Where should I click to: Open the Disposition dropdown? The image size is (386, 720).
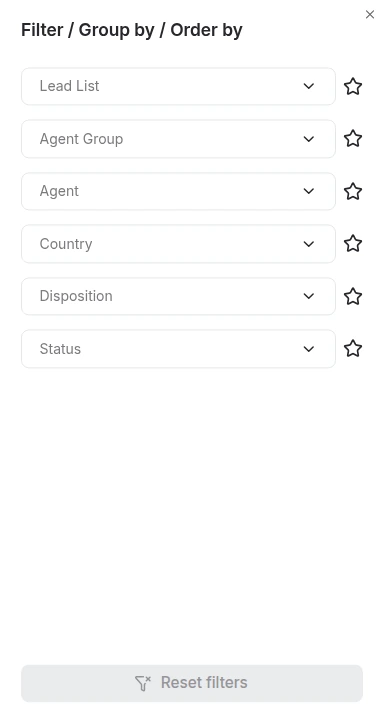click(x=178, y=296)
